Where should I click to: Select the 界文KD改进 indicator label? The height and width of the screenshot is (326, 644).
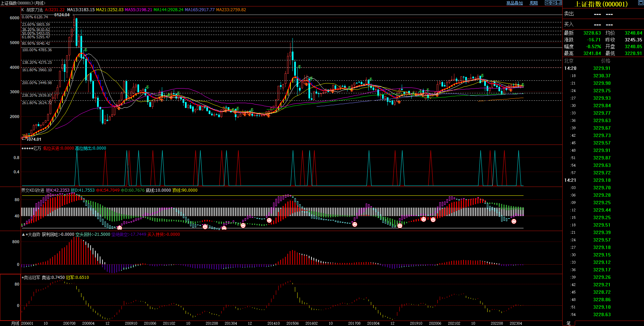click(x=33, y=190)
